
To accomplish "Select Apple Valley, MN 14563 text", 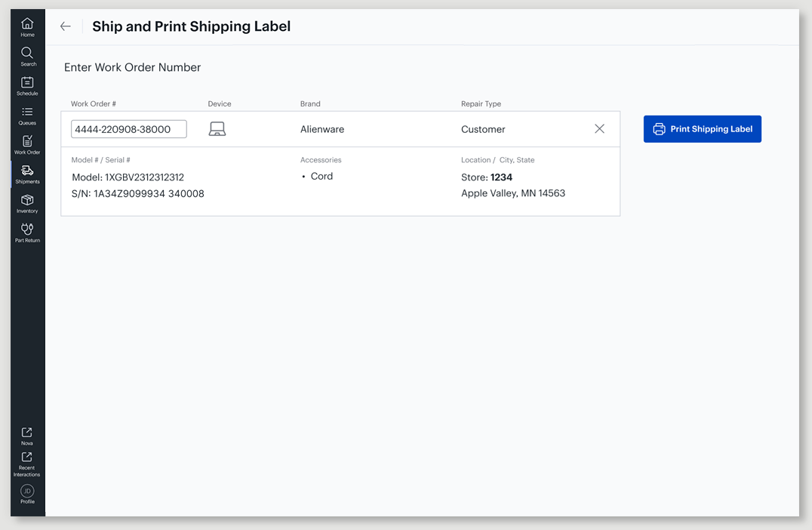I will (513, 193).
